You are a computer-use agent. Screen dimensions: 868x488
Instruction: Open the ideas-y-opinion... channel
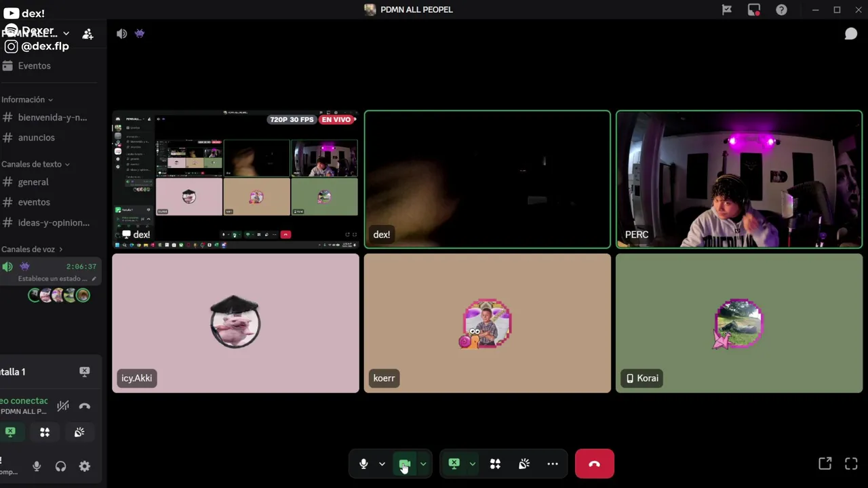click(x=54, y=222)
